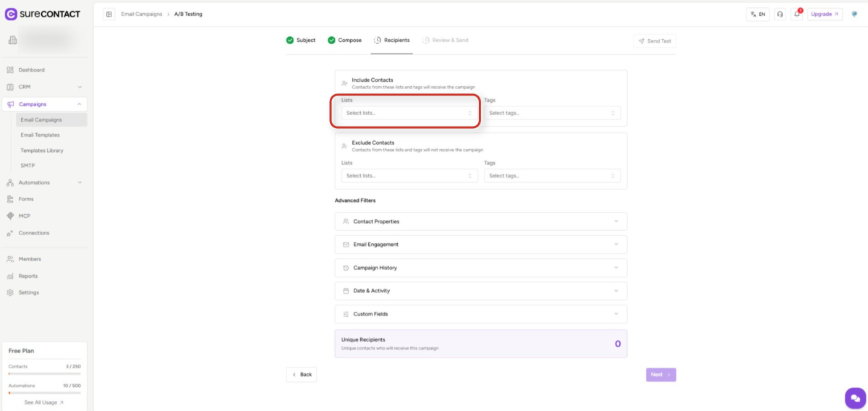Click the Automations sidebar icon
This screenshot has height=411, width=868.
pyautogui.click(x=10, y=182)
